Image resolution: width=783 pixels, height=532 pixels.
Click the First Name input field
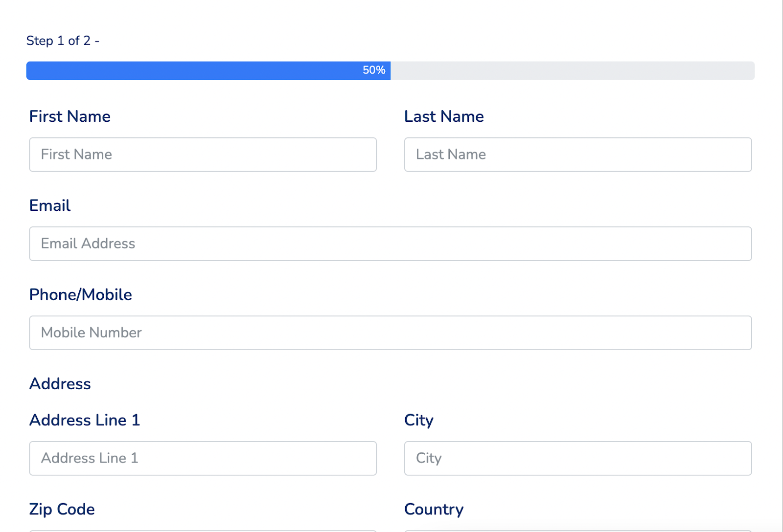click(203, 155)
